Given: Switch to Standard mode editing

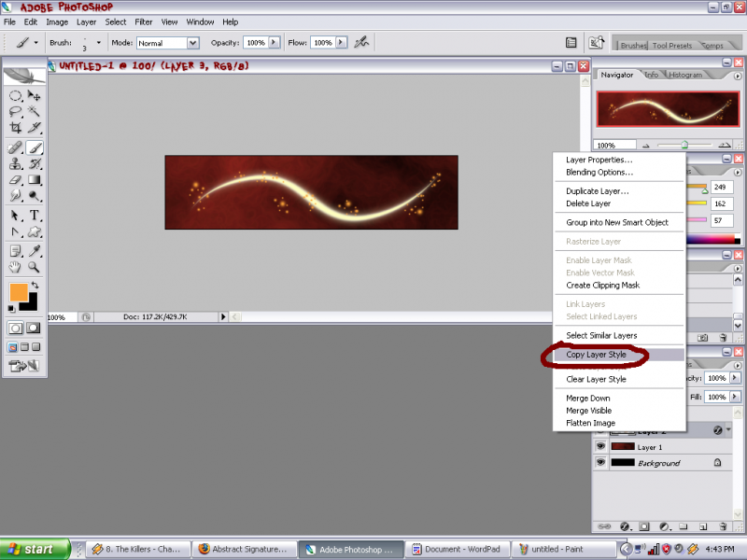Looking at the screenshot, I should [15, 329].
